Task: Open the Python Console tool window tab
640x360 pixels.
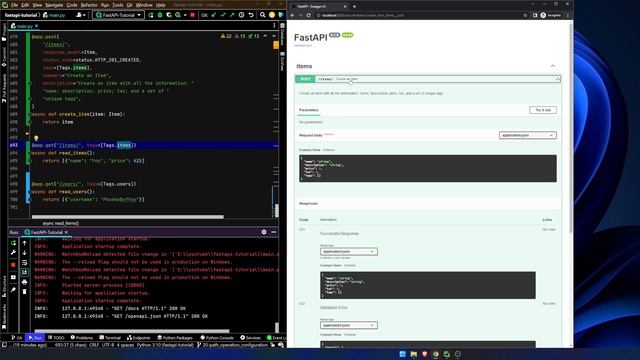Action: click(217, 338)
